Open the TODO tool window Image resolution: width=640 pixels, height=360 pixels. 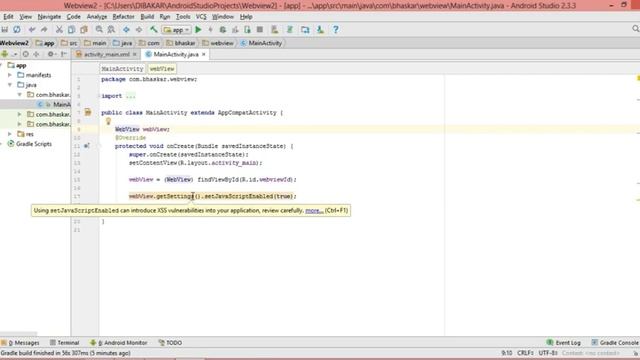(x=170, y=343)
